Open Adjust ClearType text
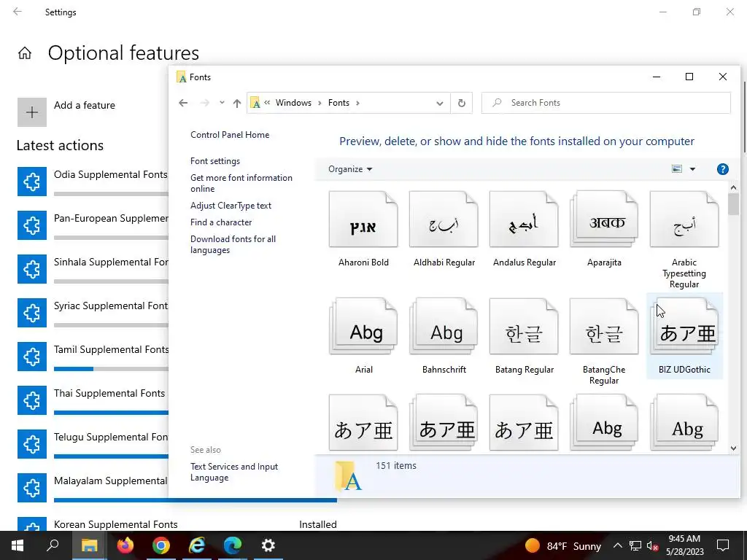This screenshot has width=747, height=560. coord(231,205)
